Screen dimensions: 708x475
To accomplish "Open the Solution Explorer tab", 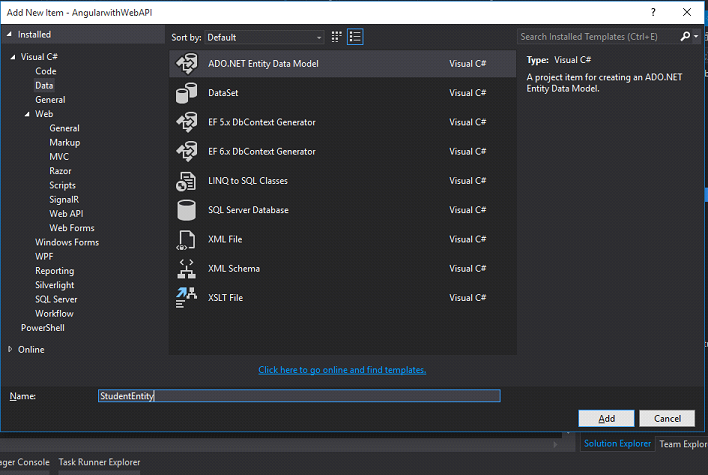I will 617,443.
